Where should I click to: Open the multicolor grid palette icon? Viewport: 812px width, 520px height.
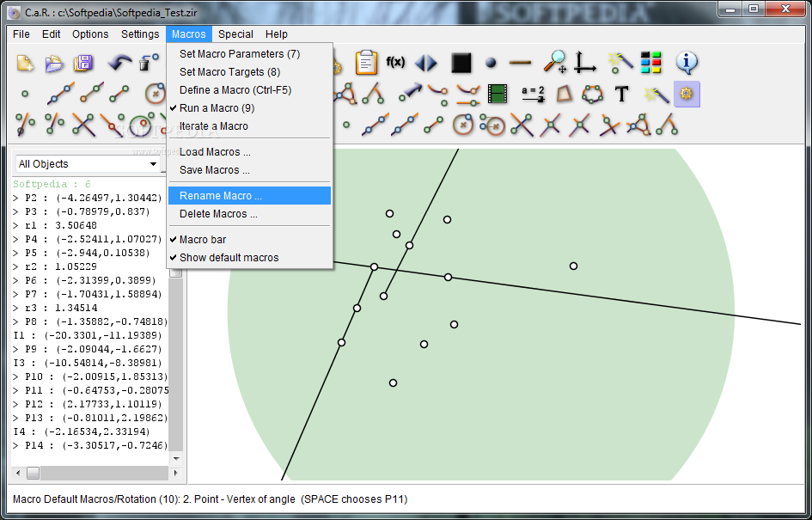click(651, 63)
